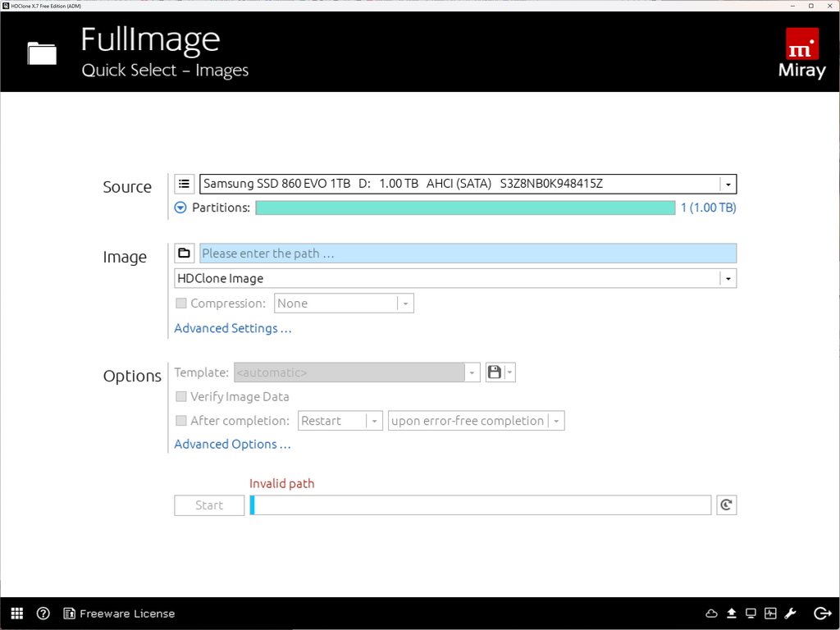Open the save template dropdown arrow

509,372
